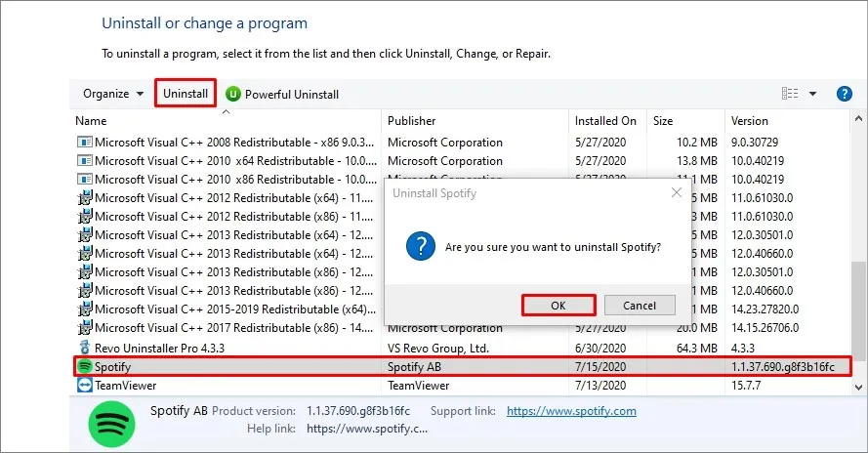Click the Uninstall toolbar button

[x=186, y=94]
